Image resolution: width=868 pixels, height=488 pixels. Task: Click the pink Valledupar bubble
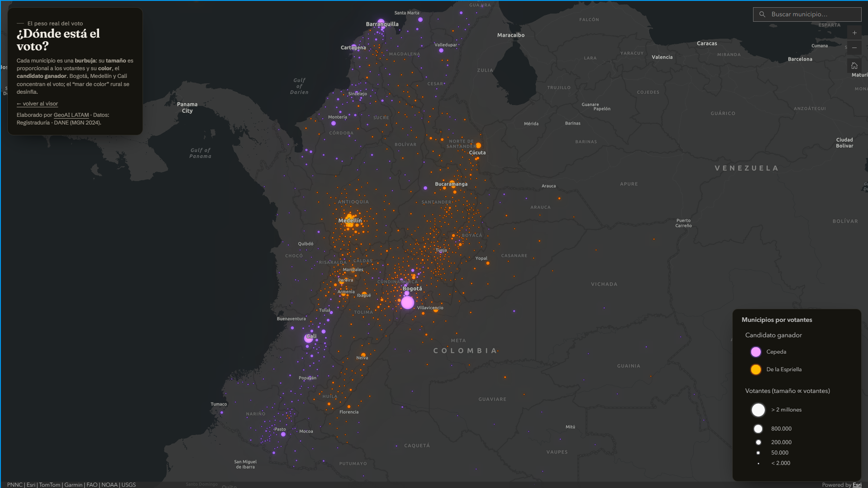441,50
